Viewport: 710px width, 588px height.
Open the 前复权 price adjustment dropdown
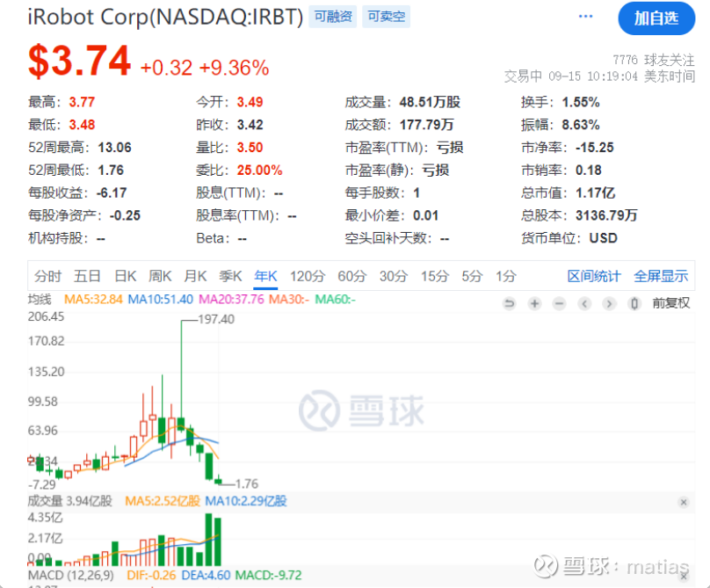pos(670,303)
